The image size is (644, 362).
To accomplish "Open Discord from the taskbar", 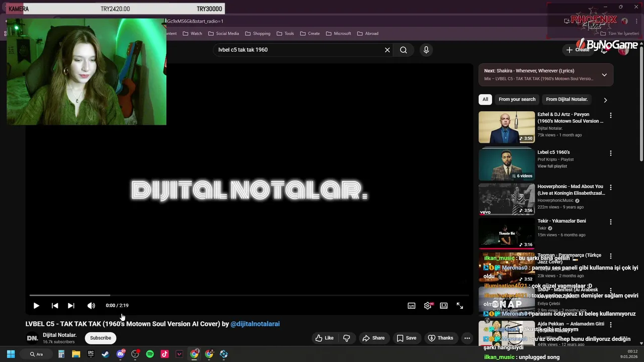I will (120, 354).
